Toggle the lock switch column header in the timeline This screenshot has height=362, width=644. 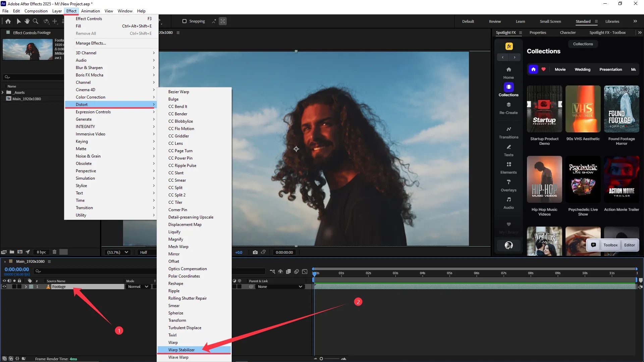19,281
